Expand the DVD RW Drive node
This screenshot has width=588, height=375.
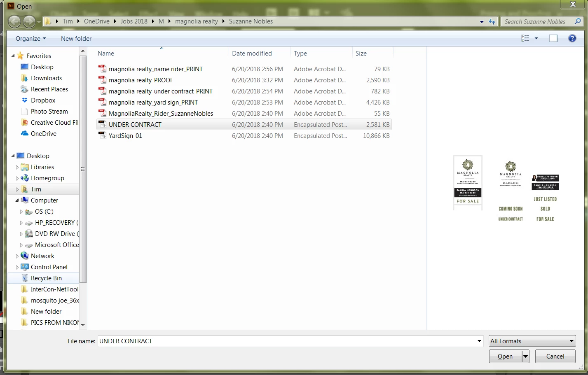click(x=21, y=234)
